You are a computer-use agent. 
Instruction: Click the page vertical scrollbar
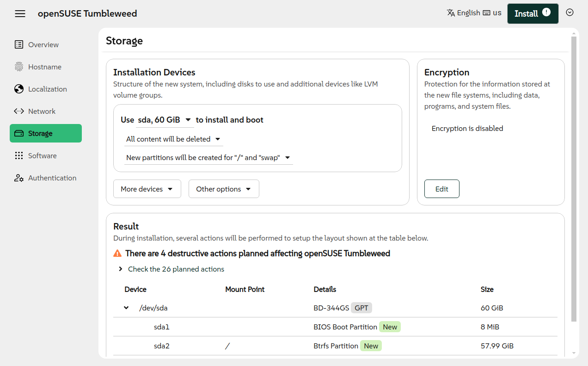pyautogui.click(x=574, y=179)
